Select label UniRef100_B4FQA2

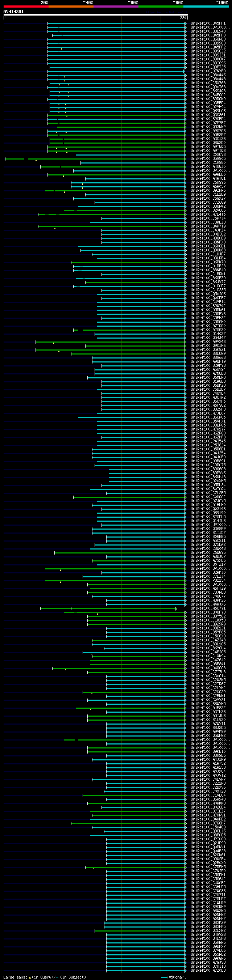(x=208, y=95)
